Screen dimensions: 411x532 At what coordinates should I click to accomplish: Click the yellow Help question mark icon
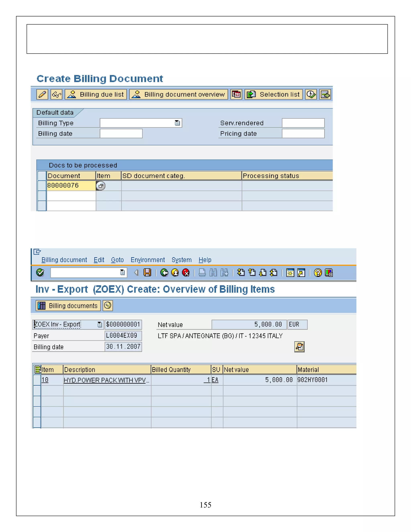click(x=318, y=272)
